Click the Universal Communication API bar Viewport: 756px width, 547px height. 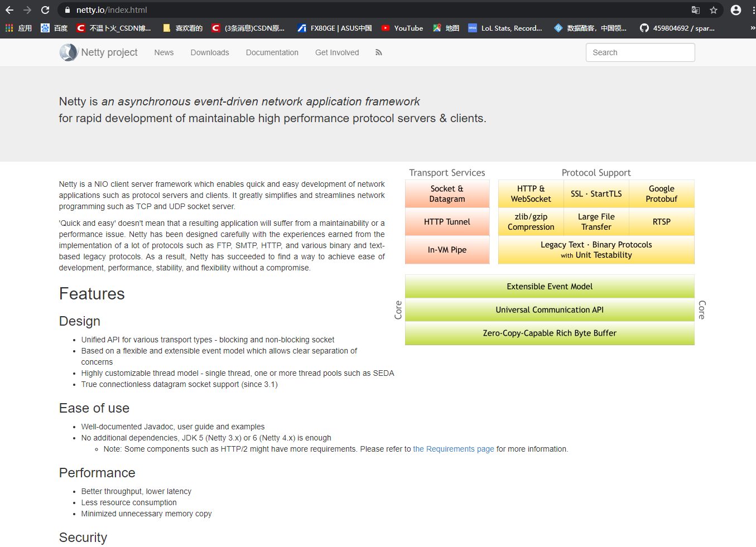tap(550, 310)
